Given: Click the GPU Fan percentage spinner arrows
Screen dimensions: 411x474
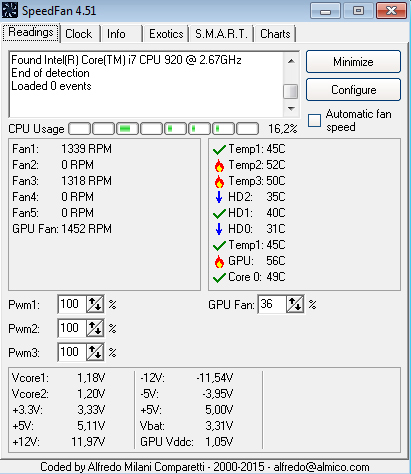Looking at the screenshot, I should click(x=295, y=304).
